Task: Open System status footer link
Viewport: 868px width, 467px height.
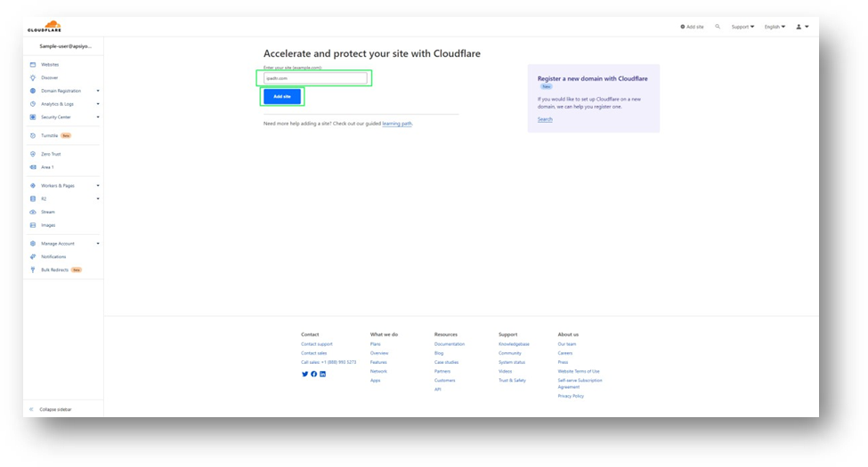Action: 512,362
